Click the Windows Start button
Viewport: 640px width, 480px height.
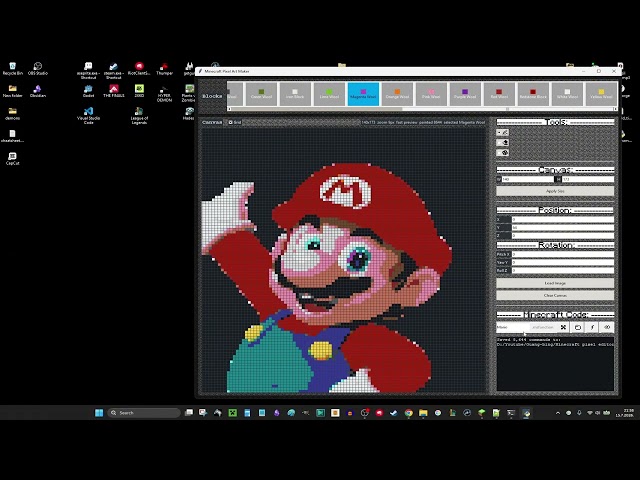click(99, 413)
